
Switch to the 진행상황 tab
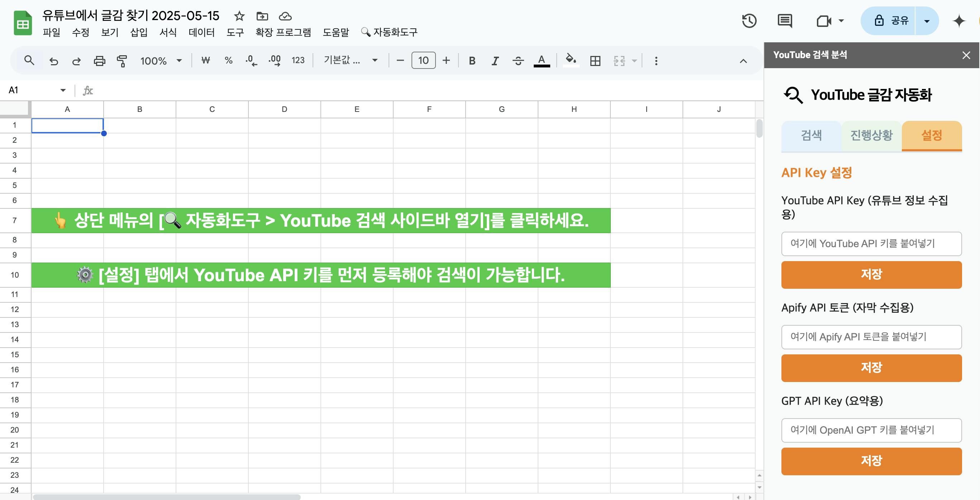click(x=871, y=136)
